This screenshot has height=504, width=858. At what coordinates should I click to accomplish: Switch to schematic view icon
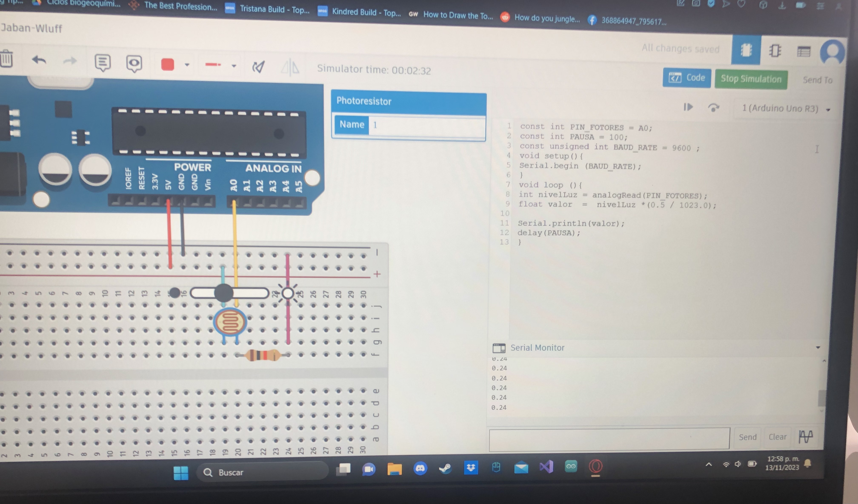point(775,51)
